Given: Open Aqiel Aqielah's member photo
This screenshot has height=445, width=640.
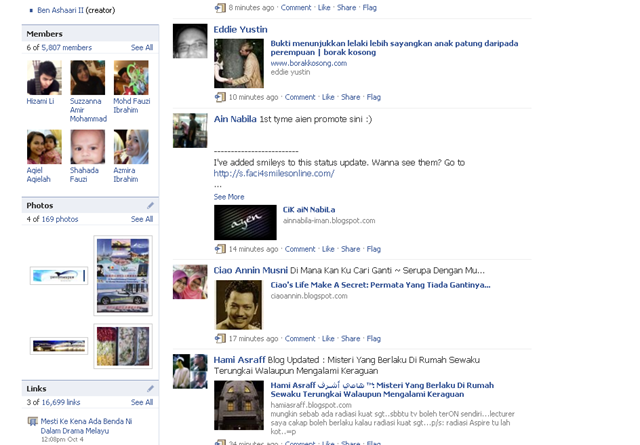Looking at the screenshot, I should coord(44,147).
